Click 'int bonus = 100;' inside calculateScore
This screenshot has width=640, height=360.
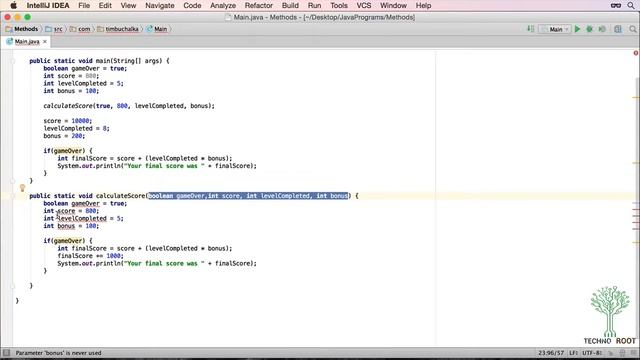tap(71, 226)
